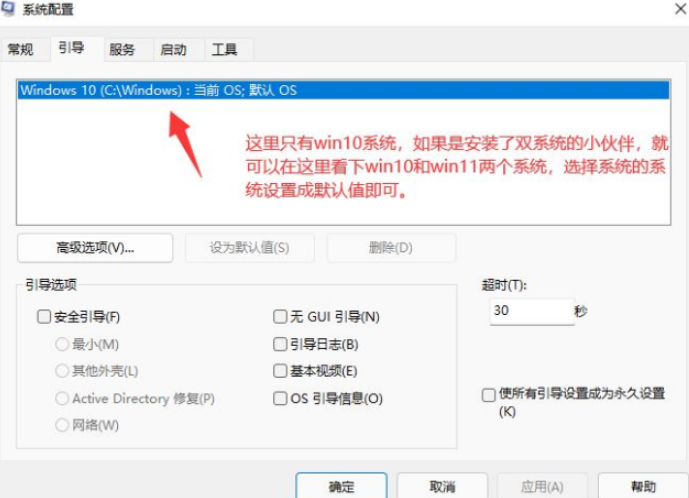Click the 高级选项(V)... button
This screenshot has width=689, height=498.
[x=95, y=248]
